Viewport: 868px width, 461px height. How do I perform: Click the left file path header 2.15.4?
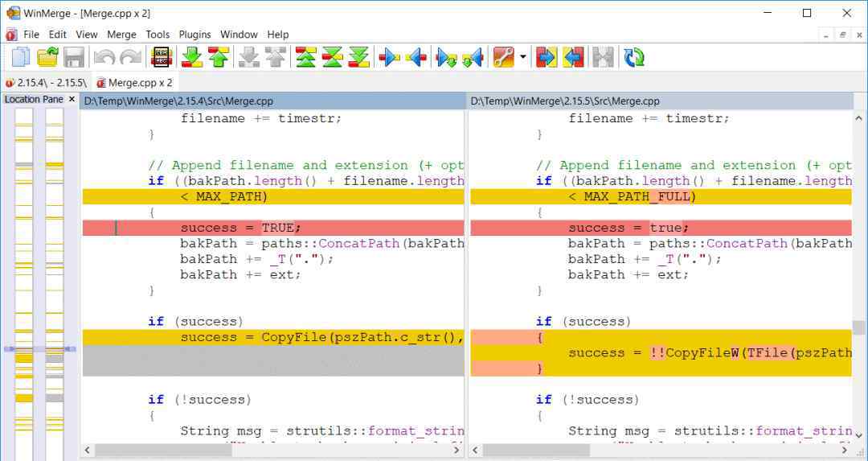[x=273, y=101]
